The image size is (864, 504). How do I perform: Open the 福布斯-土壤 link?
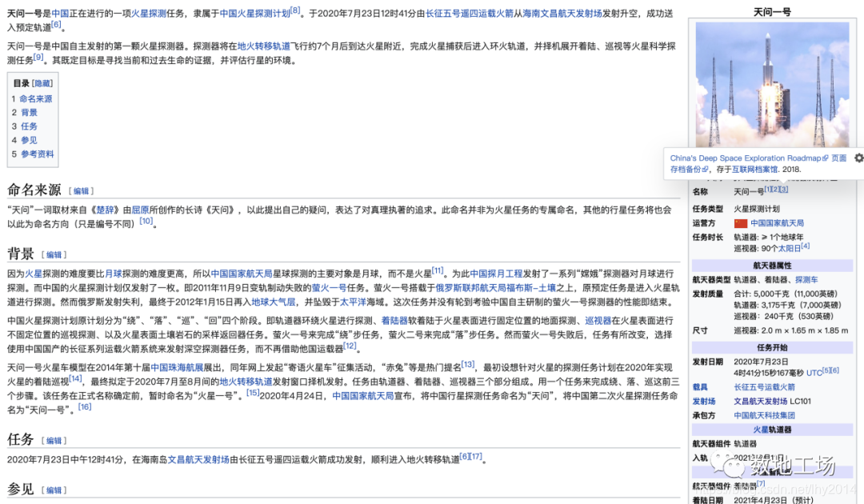pos(531,287)
